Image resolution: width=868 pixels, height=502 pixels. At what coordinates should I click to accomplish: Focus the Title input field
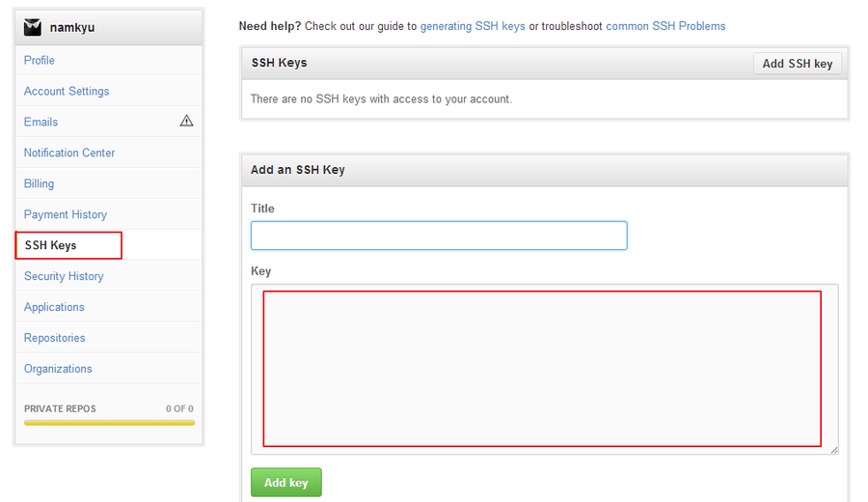(x=439, y=236)
